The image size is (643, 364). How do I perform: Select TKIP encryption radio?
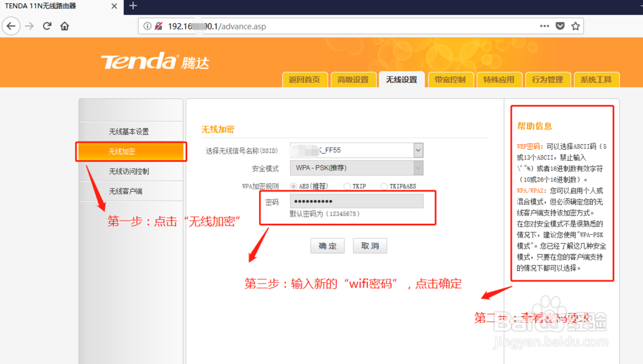click(347, 187)
